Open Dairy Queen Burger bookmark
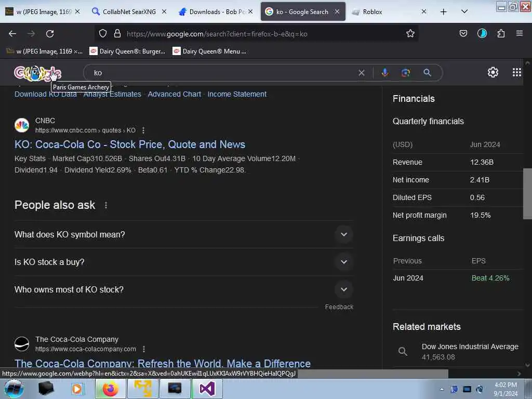 (x=127, y=51)
